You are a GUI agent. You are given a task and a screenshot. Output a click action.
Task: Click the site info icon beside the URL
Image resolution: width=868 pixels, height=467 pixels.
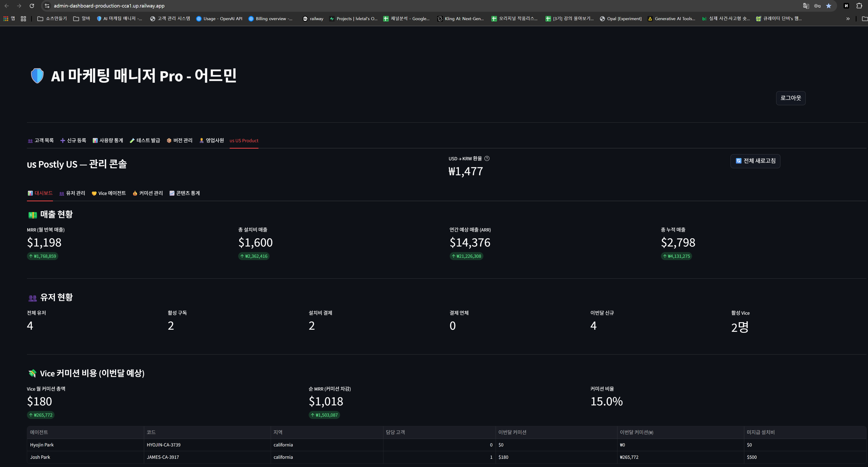click(x=47, y=6)
